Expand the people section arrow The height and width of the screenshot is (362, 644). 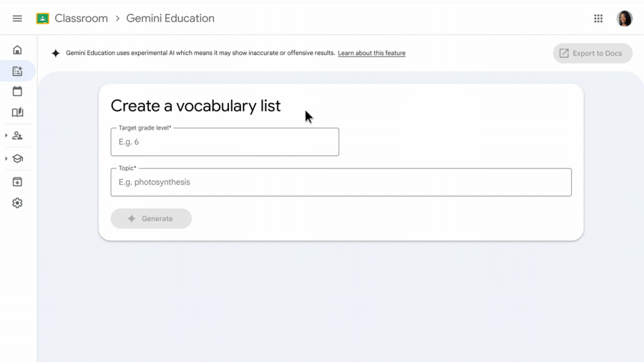pos(6,135)
